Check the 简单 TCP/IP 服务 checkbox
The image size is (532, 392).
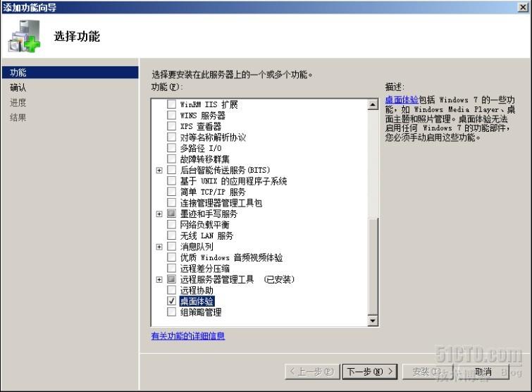click(172, 192)
